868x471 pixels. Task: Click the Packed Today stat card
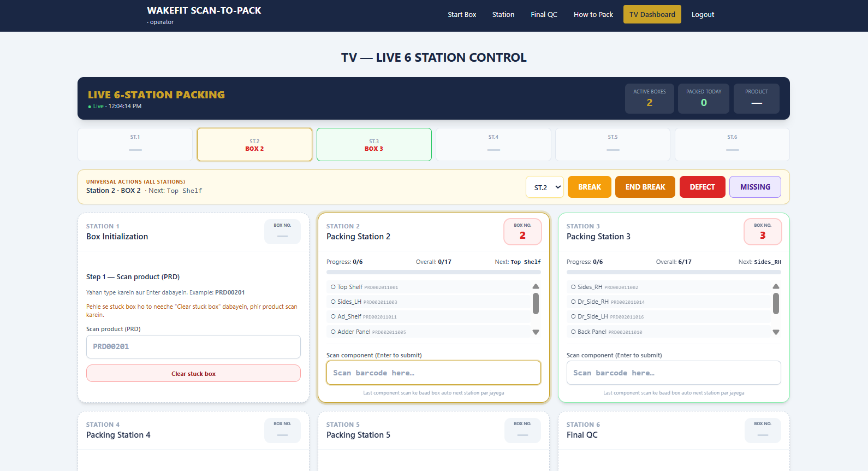point(704,98)
